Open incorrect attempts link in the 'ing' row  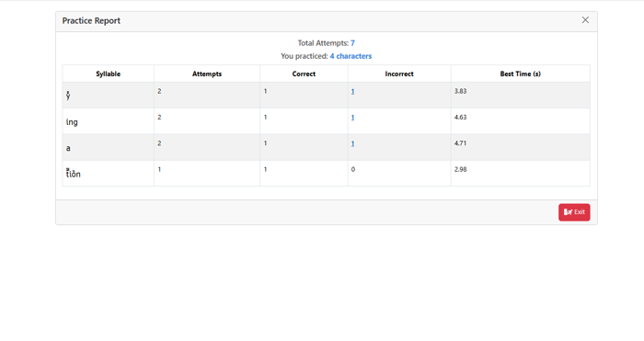(352, 118)
